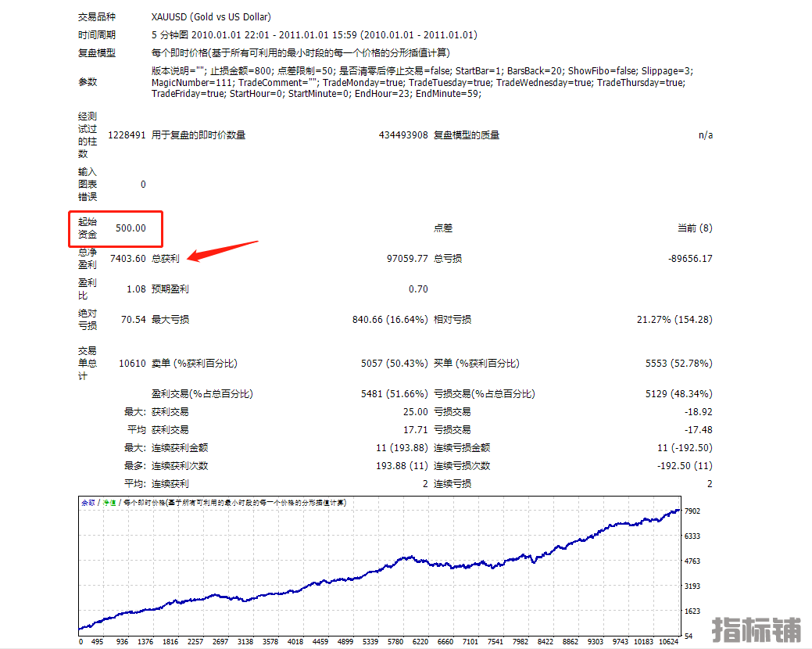Click the 10624 label on chart X-axis
This screenshot has height=649, width=812.
pyautogui.click(x=671, y=641)
